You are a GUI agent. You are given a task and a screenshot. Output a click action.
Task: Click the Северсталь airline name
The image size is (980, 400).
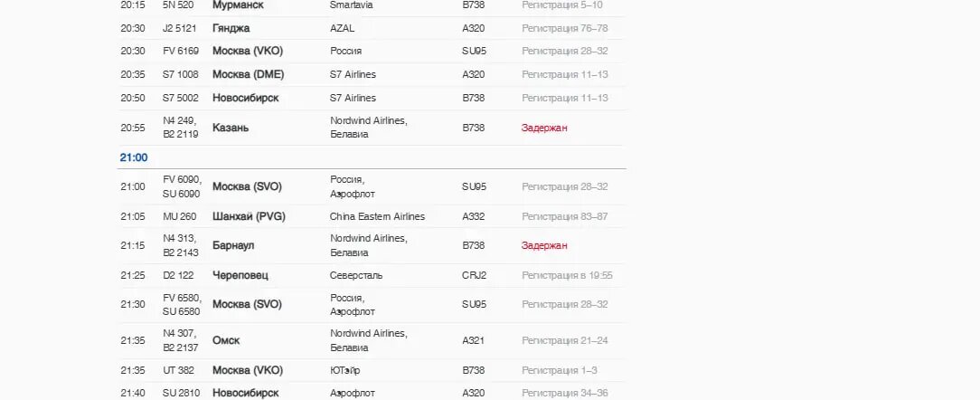(356, 275)
